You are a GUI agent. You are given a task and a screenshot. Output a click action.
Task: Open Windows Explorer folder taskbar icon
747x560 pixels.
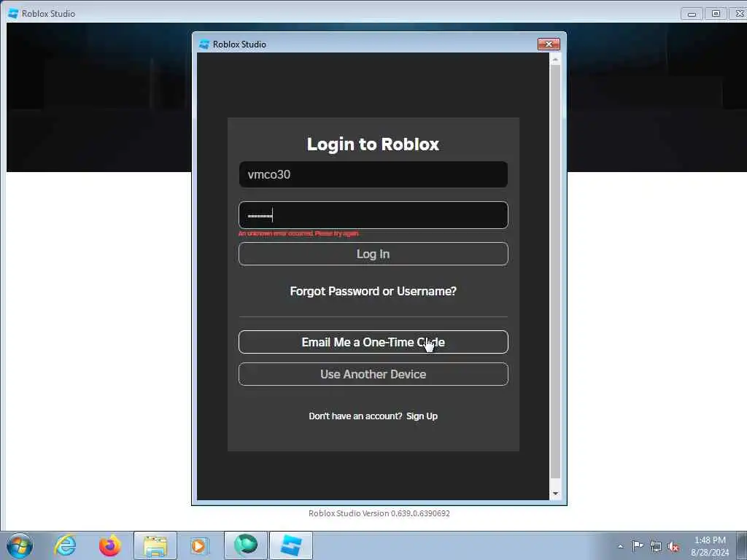[155, 545]
